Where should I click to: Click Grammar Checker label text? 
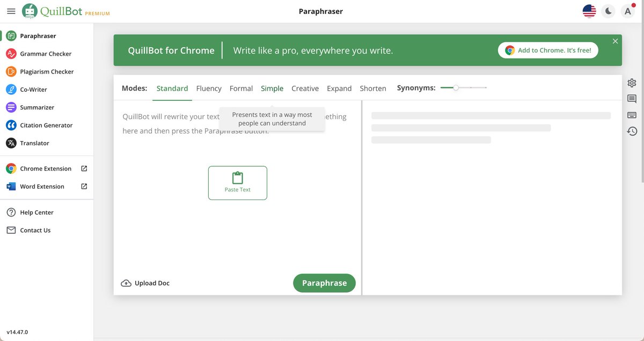coord(46,54)
